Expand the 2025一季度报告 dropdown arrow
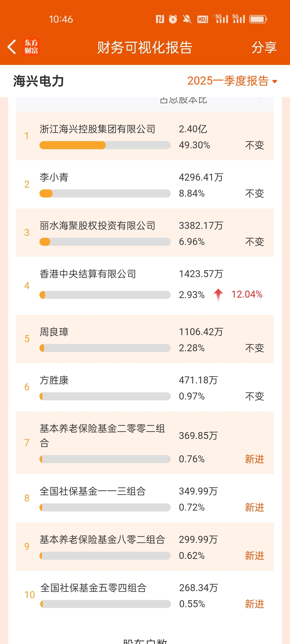Screen dimensions: 290x644 274,81
